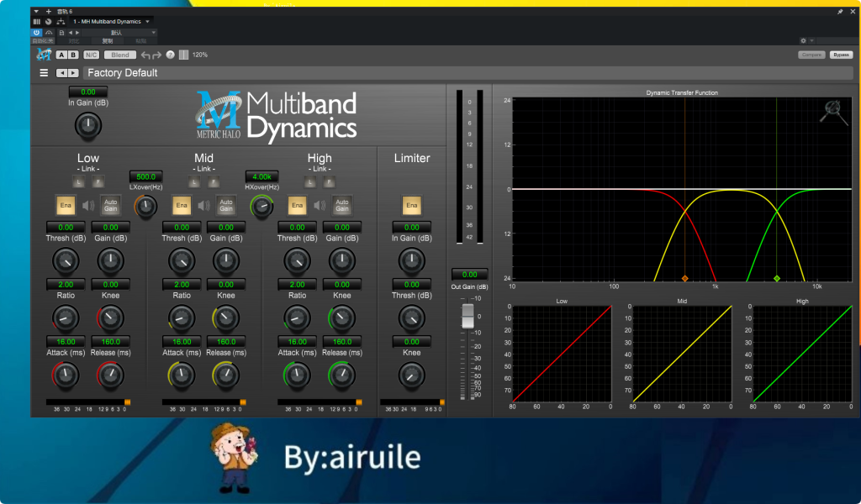Click the routing/sidechain icon in the host header
Screen dimensions: 861x504
tap(61, 21)
